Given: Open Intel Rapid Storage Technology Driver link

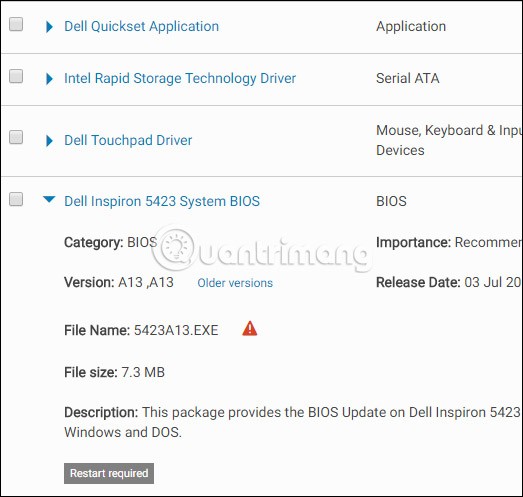Looking at the screenshot, I should coord(180,78).
